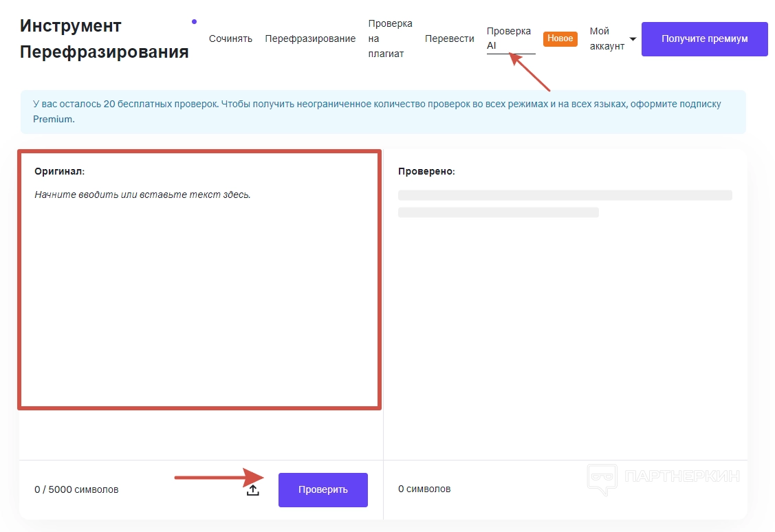Click the orange Новое badge
775x532 pixels.
[x=560, y=38]
